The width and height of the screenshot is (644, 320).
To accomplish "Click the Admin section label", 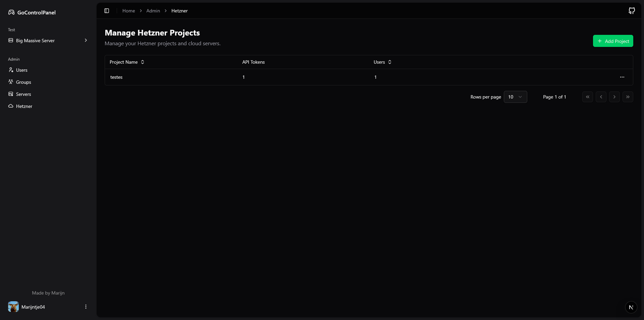I will pyautogui.click(x=14, y=59).
